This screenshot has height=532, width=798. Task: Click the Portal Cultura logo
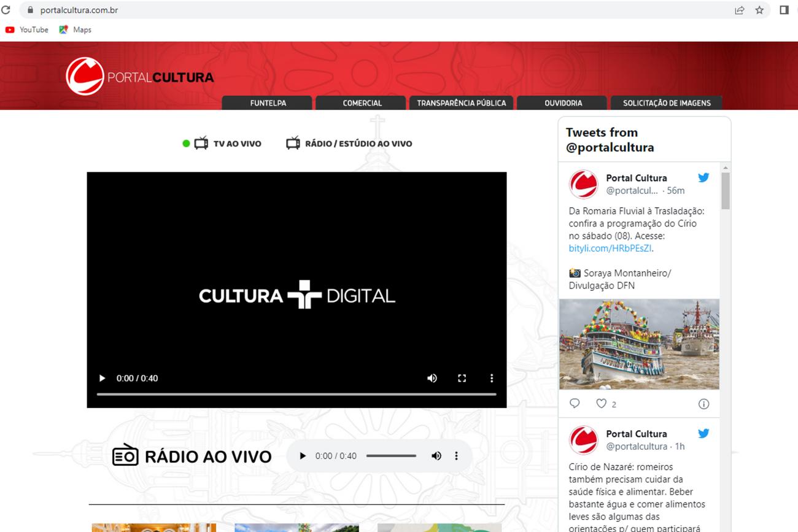140,77
